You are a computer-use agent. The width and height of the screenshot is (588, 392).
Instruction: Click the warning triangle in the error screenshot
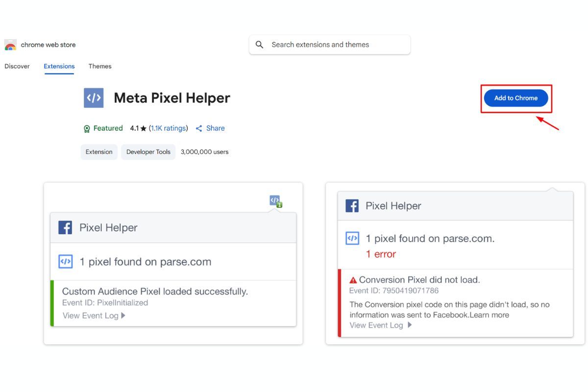tap(353, 279)
